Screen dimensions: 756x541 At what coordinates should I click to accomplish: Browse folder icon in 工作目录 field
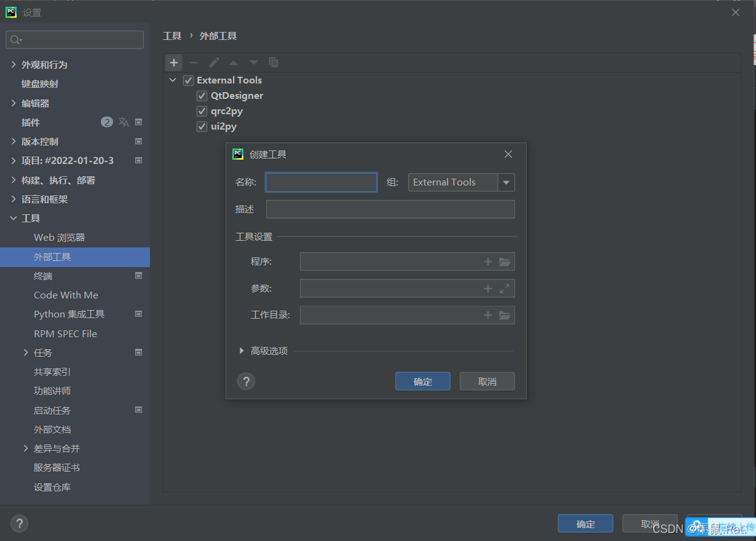tap(505, 315)
